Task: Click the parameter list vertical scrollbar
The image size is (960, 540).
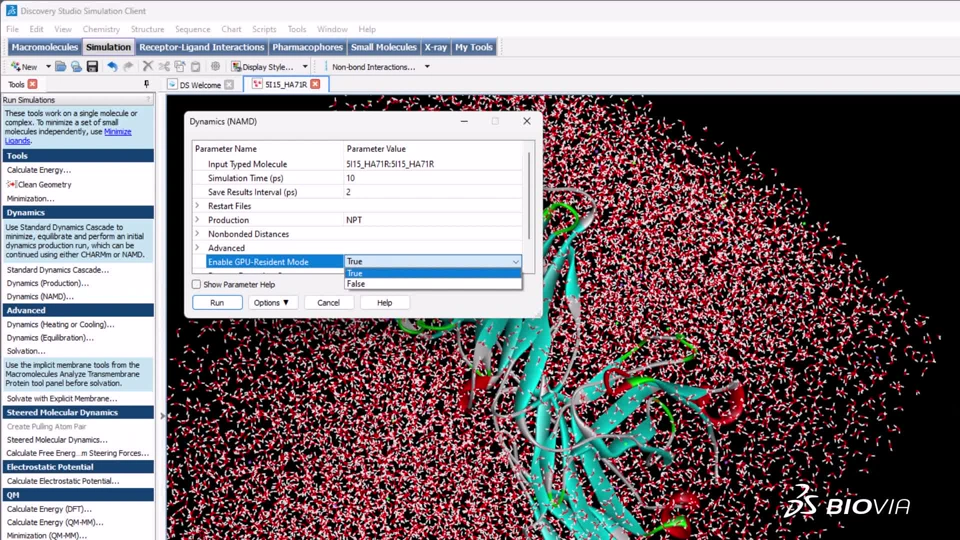Action: (529, 196)
